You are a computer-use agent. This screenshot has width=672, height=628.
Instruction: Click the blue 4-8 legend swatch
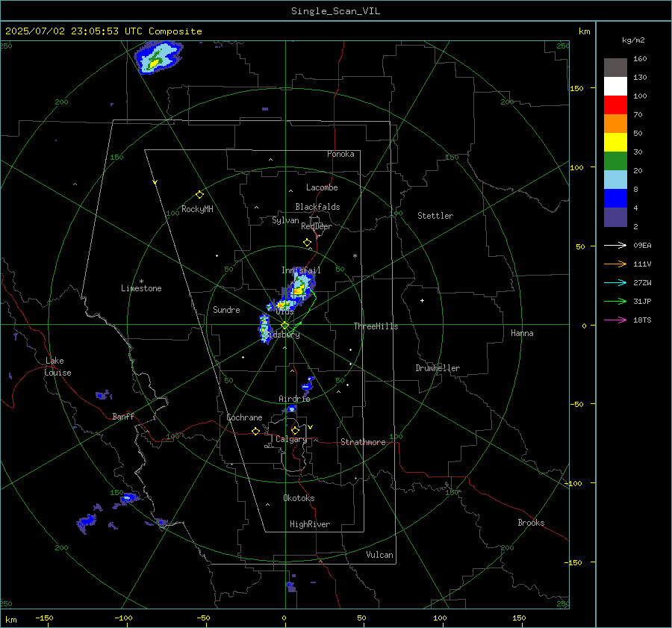(615, 198)
